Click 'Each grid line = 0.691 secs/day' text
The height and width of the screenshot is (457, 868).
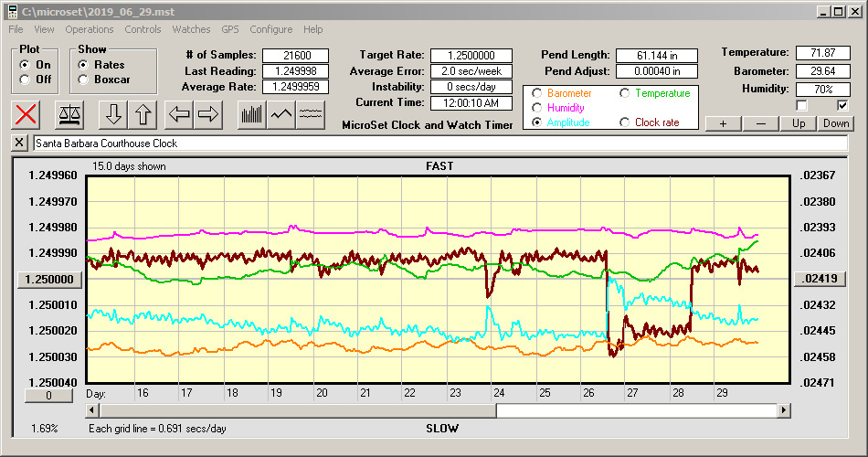[157, 428]
